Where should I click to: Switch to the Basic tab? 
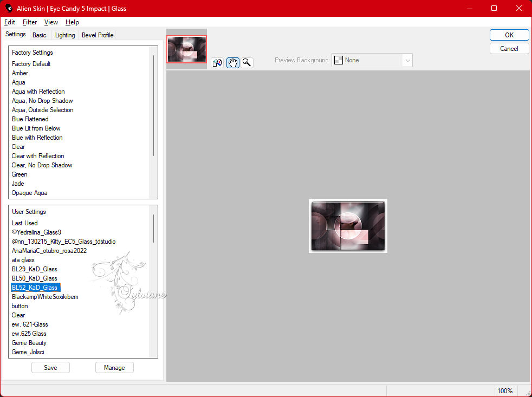click(40, 35)
